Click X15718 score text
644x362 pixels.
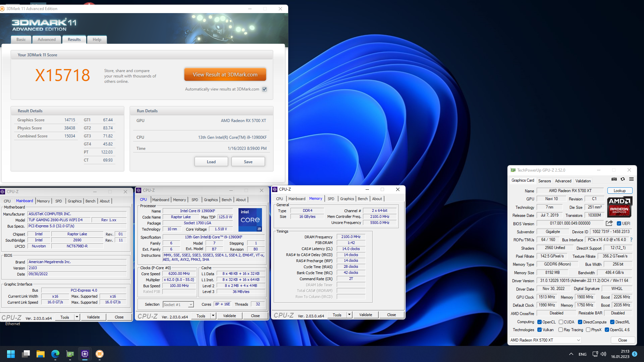(63, 75)
